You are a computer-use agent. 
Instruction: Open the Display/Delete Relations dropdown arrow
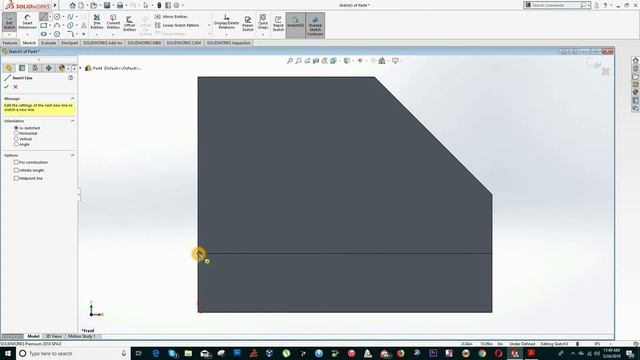point(227,35)
